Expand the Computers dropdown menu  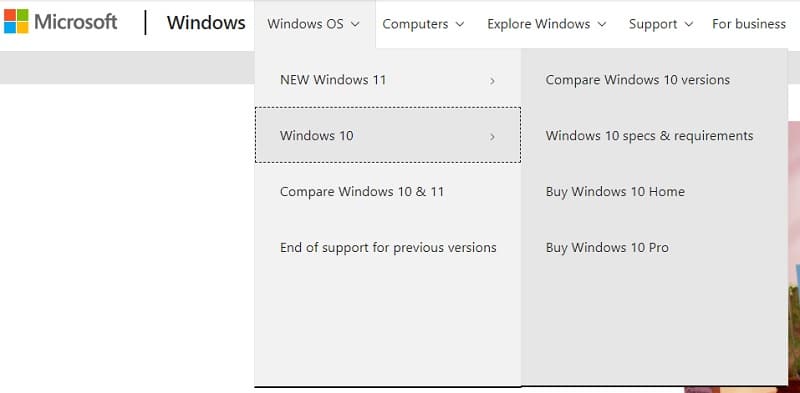coord(423,24)
